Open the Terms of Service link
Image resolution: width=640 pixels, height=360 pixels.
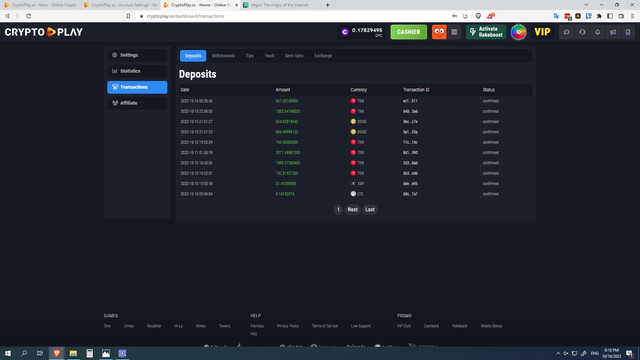[325, 326]
